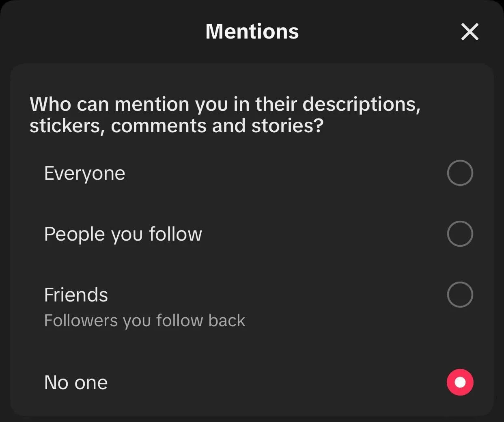Dismiss the dialog using the top-right cross
Viewport: 504px width, 422px height.
(x=470, y=32)
